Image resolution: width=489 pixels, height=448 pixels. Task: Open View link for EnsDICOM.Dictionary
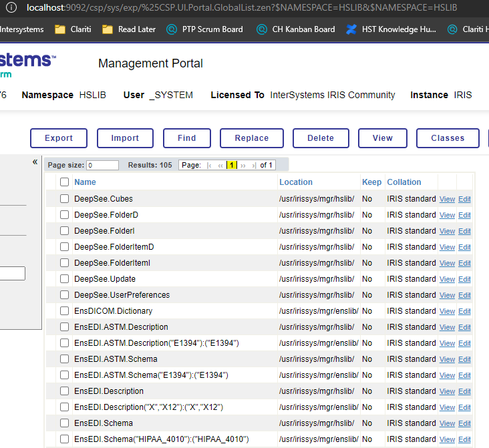click(447, 311)
